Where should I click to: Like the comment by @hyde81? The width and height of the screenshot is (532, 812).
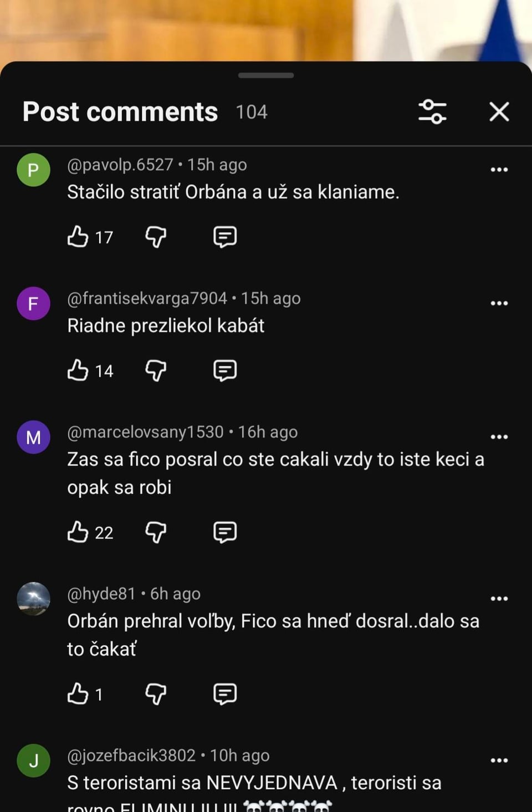point(78,694)
